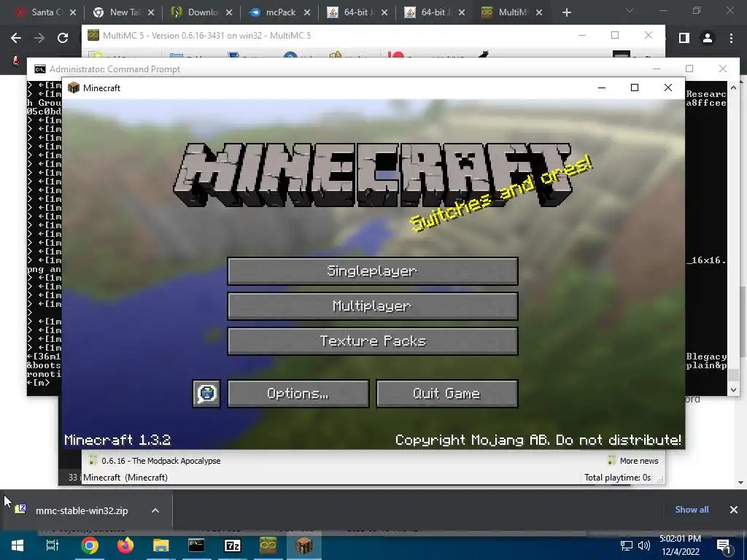Open the Multiplayer menu
747x560 pixels.
coord(373,306)
